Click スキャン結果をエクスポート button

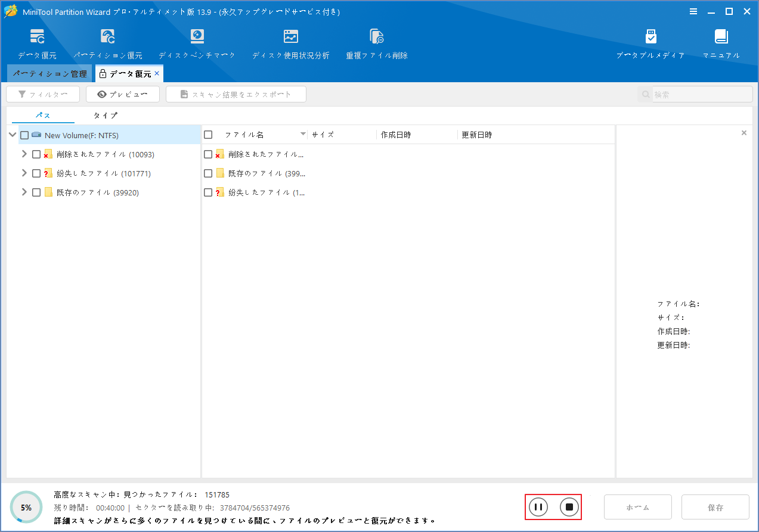pyautogui.click(x=236, y=94)
